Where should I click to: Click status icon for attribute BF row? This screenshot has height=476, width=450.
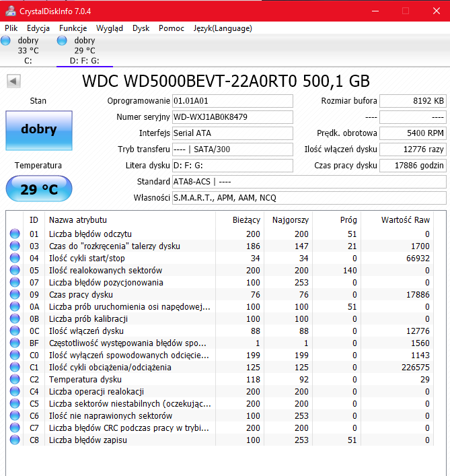15,343
